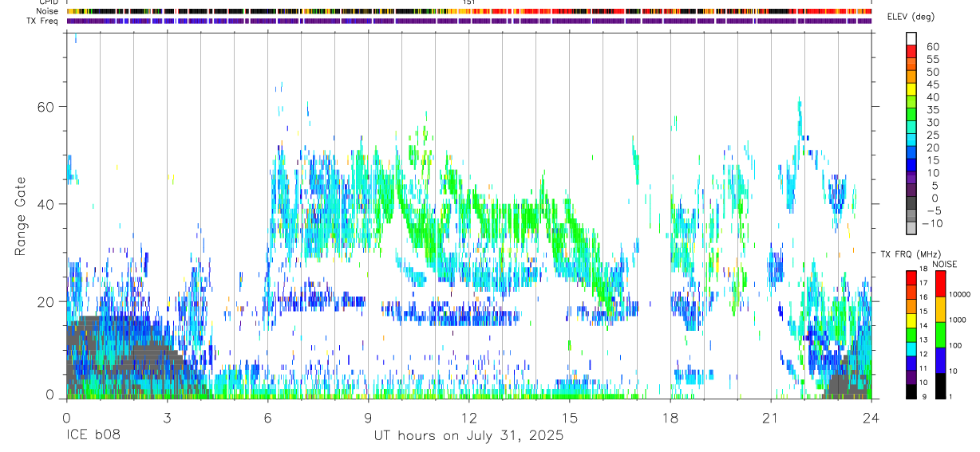The width and height of the screenshot is (980, 452).
Task: Select the 'Range Gate' y-axis label
Action: (x=22, y=217)
